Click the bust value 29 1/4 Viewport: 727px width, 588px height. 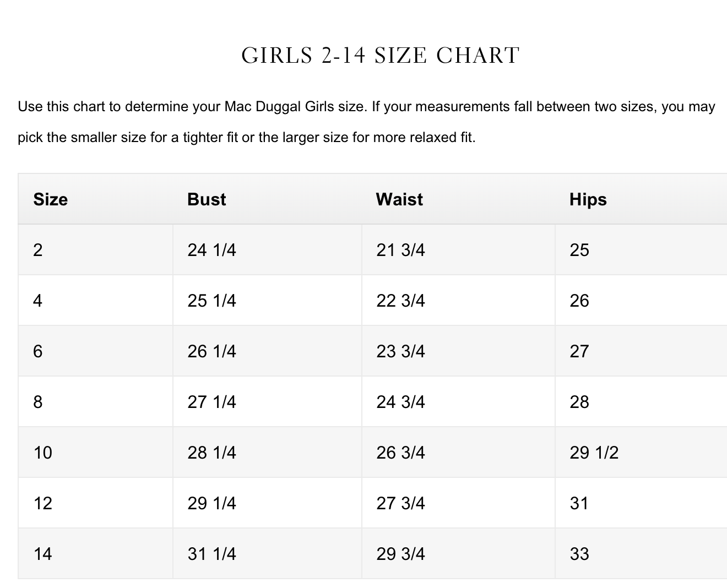[211, 503]
